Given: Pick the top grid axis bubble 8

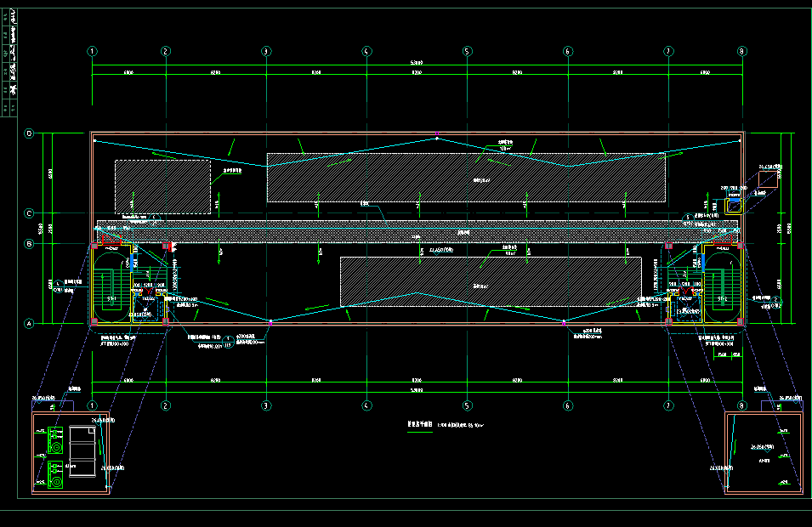Looking at the screenshot, I should click(x=741, y=51).
